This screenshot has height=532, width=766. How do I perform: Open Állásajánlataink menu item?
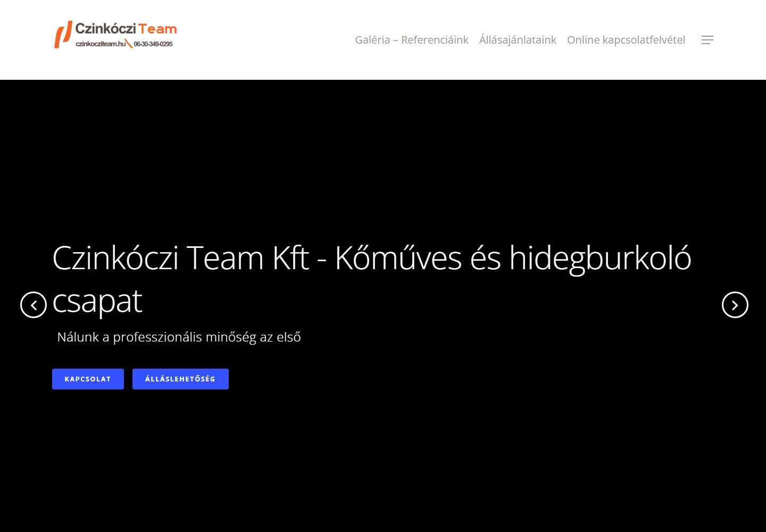click(518, 40)
